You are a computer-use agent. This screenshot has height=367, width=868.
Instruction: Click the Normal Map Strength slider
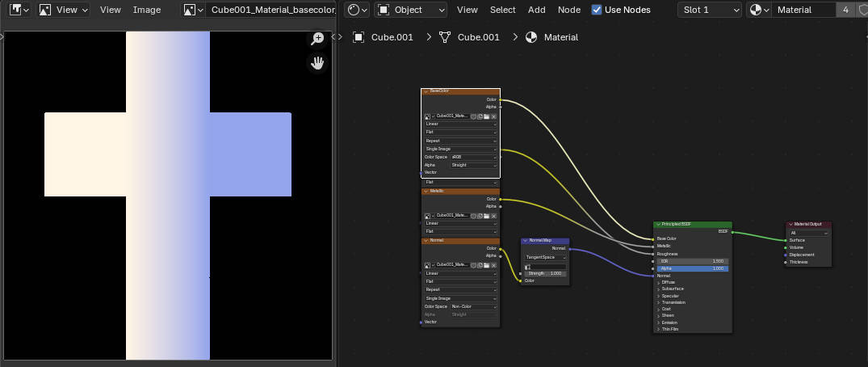tap(545, 274)
